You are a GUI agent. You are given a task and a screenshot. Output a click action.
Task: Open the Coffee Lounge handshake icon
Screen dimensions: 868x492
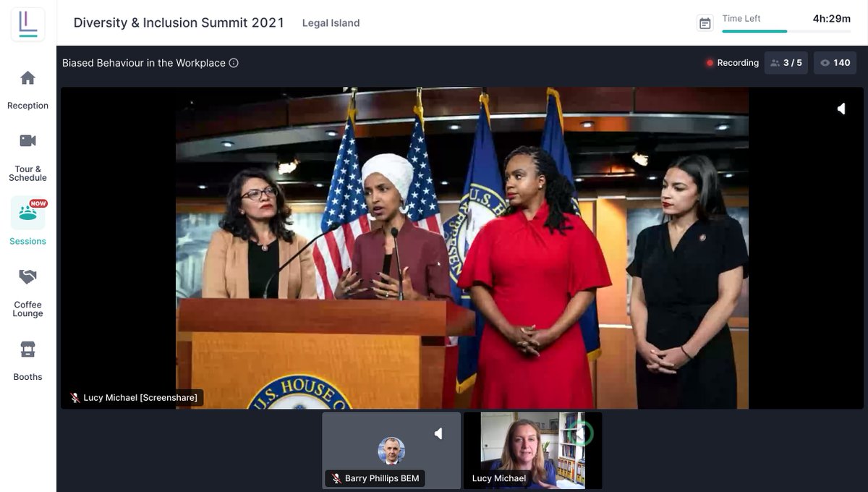27,277
